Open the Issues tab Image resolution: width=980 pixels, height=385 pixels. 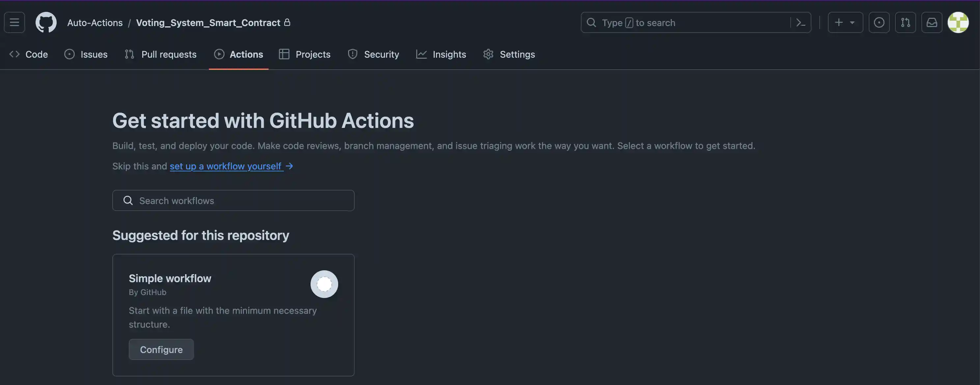(86, 54)
